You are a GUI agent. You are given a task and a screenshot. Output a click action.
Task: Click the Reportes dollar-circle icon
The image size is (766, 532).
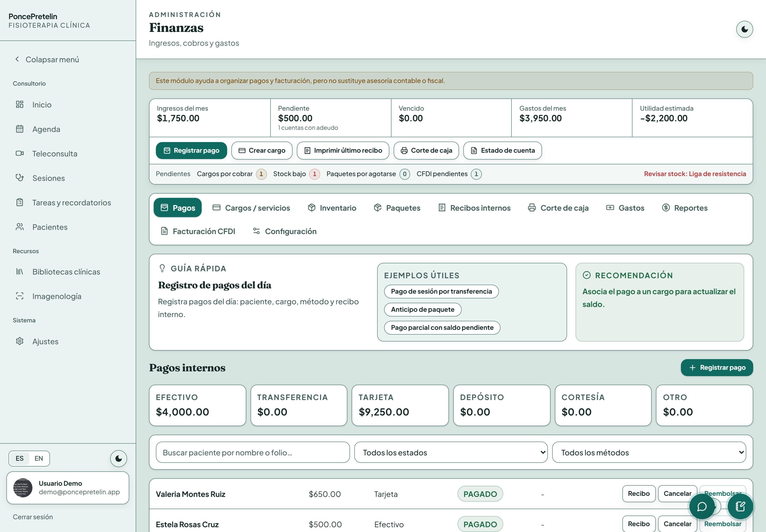pos(666,208)
